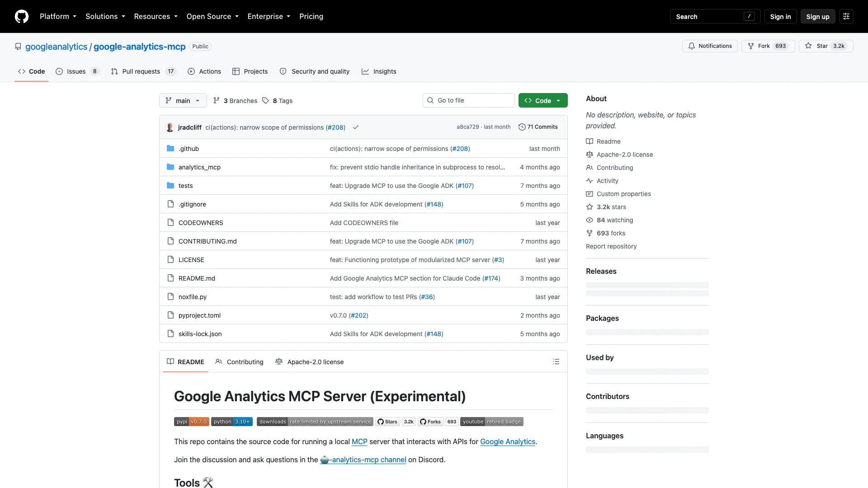
Task: Open the green Code dropdown
Action: (x=543, y=100)
